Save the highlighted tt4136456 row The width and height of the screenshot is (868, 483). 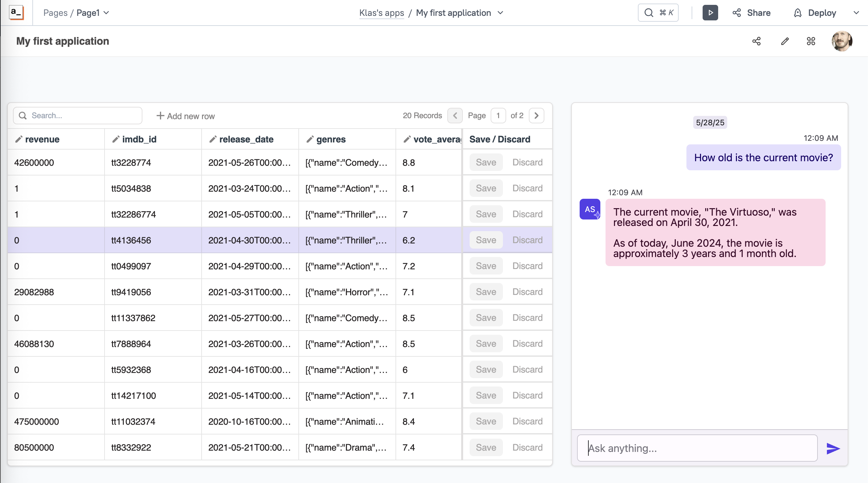tap(486, 240)
